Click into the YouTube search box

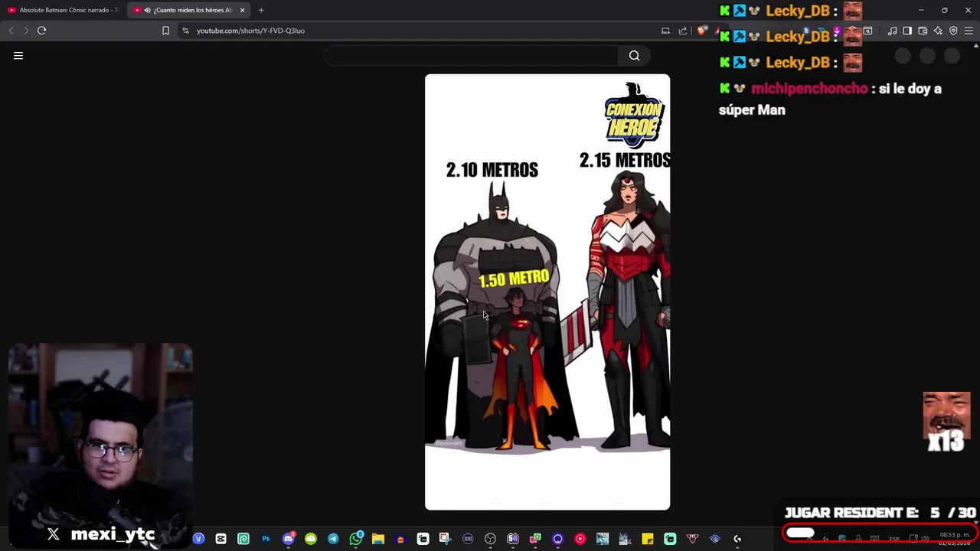(472, 56)
